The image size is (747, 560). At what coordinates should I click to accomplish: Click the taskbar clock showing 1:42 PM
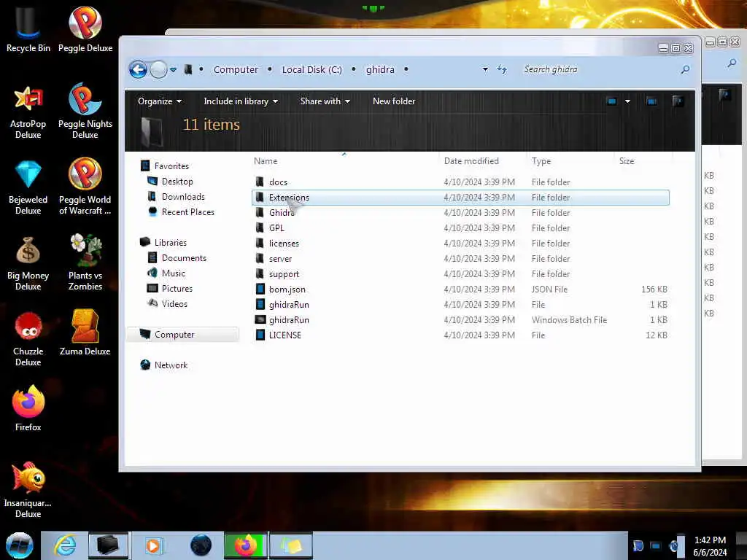click(710, 545)
